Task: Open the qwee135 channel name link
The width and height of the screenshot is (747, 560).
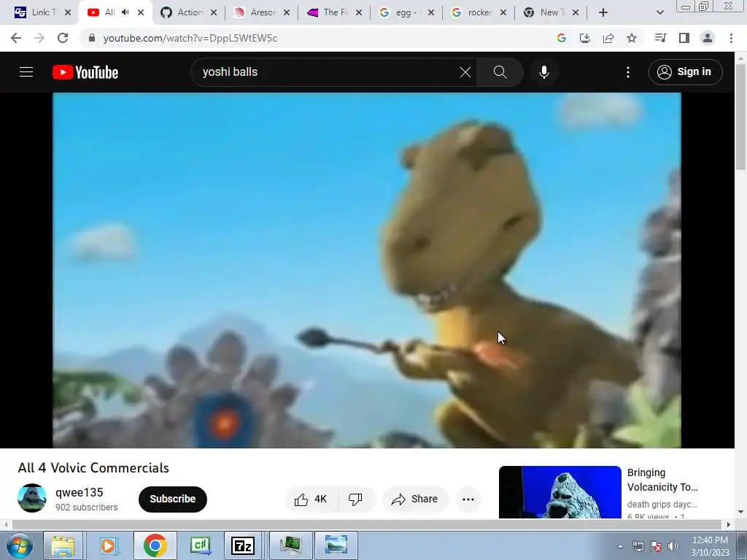Action: click(x=79, y=492)
